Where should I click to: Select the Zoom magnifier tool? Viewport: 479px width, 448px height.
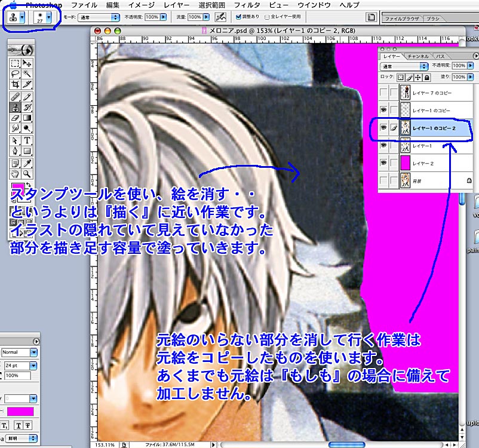pos(27,174)
